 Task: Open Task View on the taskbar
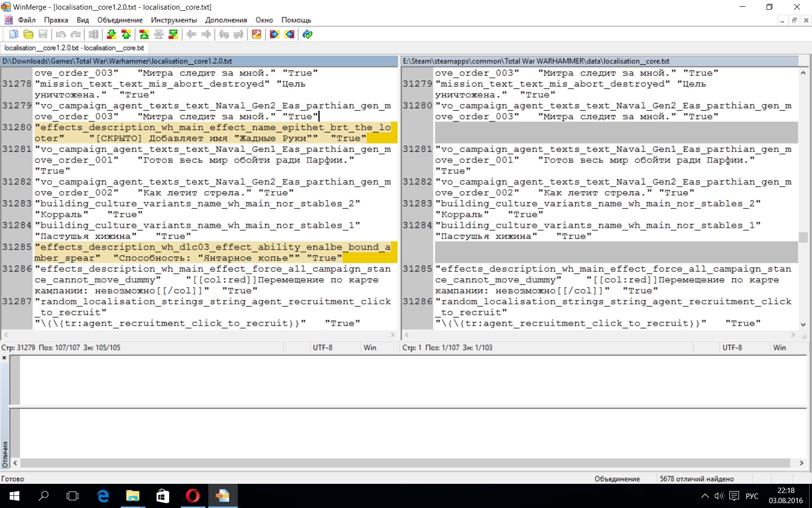point(72,496)
